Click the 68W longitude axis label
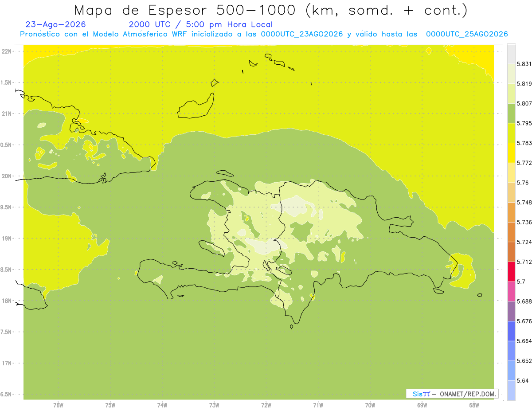Screen dimensions: 532x411 tap(474, 405)
